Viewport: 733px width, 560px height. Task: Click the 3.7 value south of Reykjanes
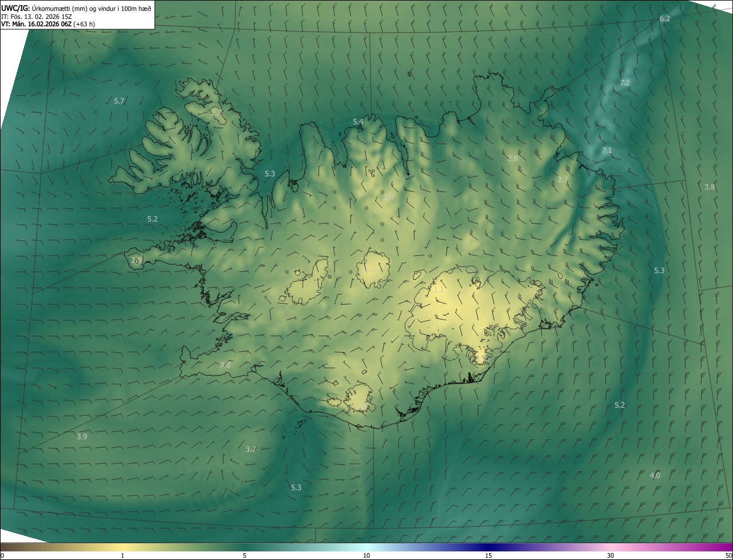click(250, 449)
